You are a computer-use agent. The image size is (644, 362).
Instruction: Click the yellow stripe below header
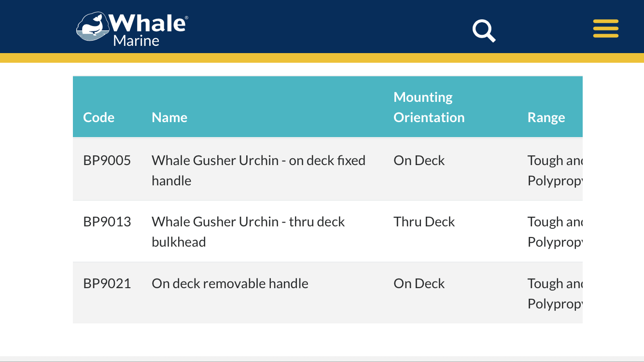(322, 58)
